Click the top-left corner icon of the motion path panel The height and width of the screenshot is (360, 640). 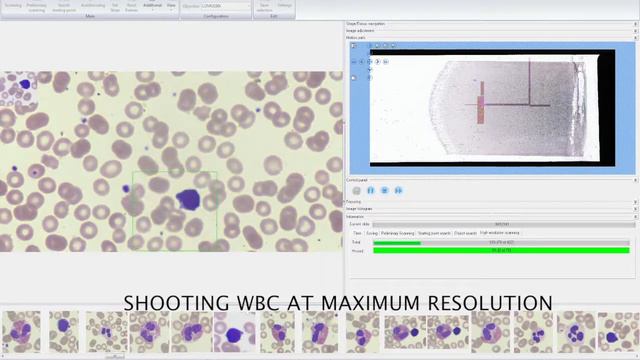pyautogui.click(x=354, y=46)
